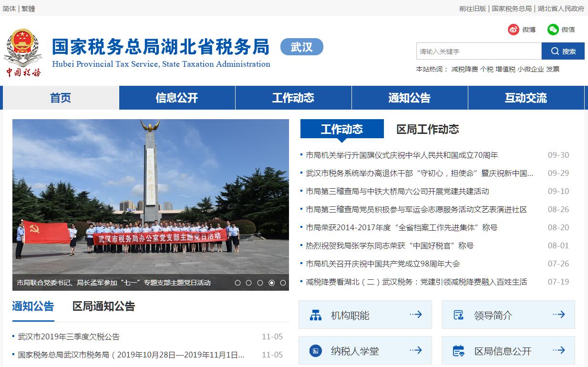Image resolution: width=588 pixels, height=367 pixels.
Task: Switch to the 区局通知公告 tab
Action: point(103,306)
